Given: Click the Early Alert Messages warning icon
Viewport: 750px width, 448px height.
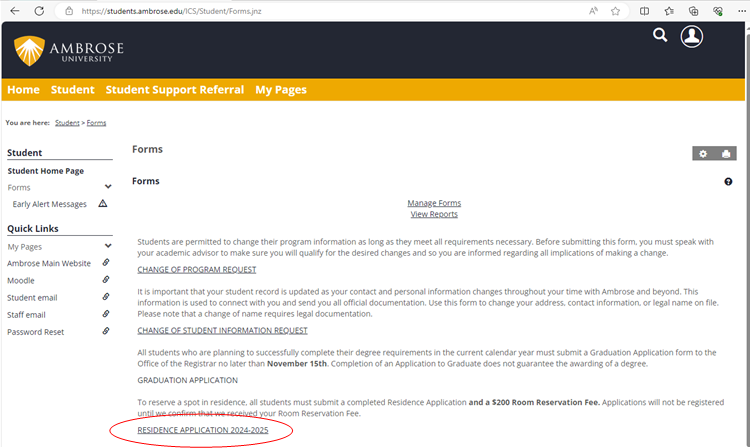Looking at the screenshot, I should [x=102, y=204].
